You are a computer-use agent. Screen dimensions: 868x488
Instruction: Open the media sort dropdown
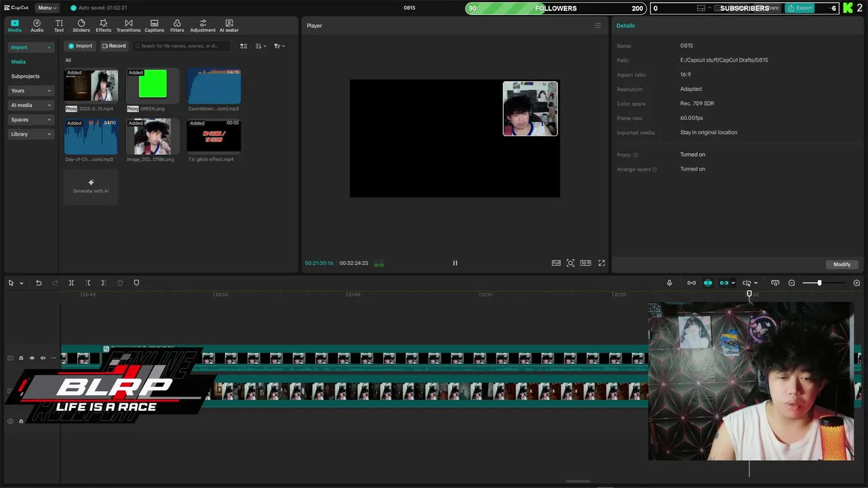click(261, 46)
